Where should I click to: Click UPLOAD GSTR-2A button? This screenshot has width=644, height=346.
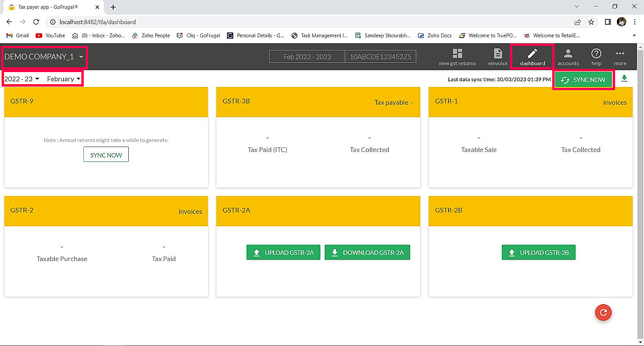(x=283, y=253)
